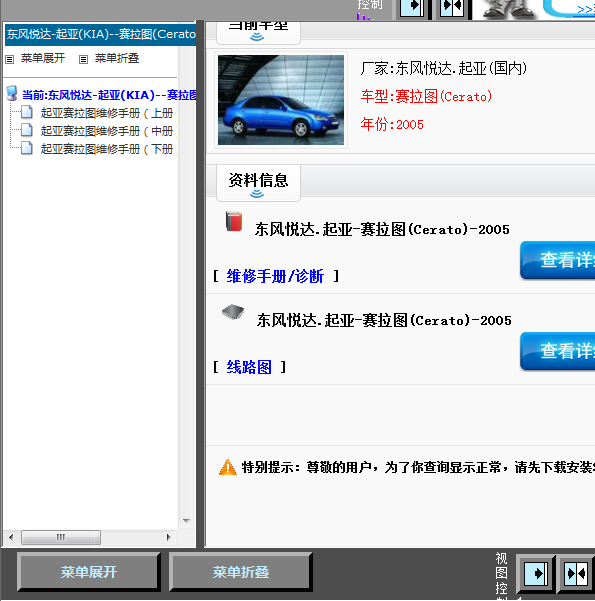The width and height of the screenshot is (595, 601).
Task: Click the bottom view control right-arrow icon
Action: click(536, 574)
